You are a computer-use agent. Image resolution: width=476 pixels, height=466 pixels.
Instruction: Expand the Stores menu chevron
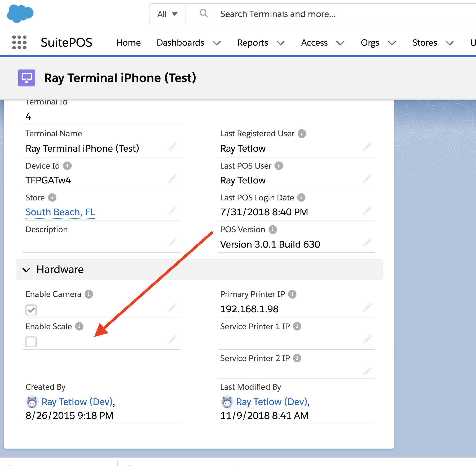(450, 43)
